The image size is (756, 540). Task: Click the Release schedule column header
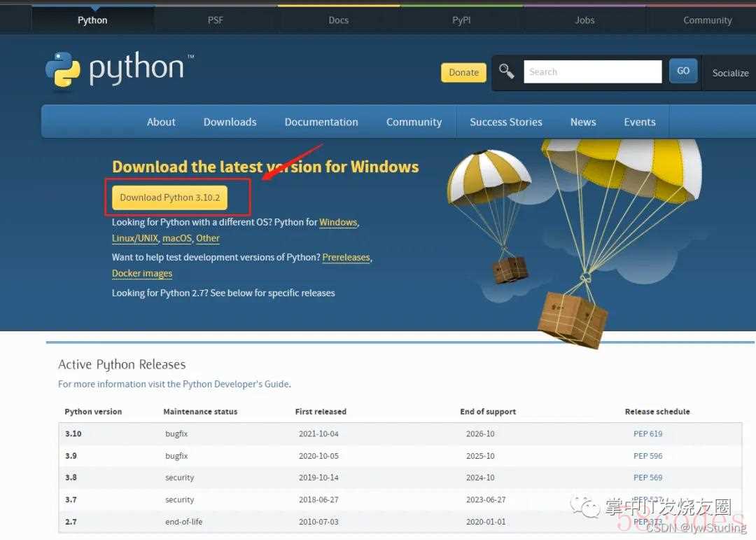(x=657, y=412)
